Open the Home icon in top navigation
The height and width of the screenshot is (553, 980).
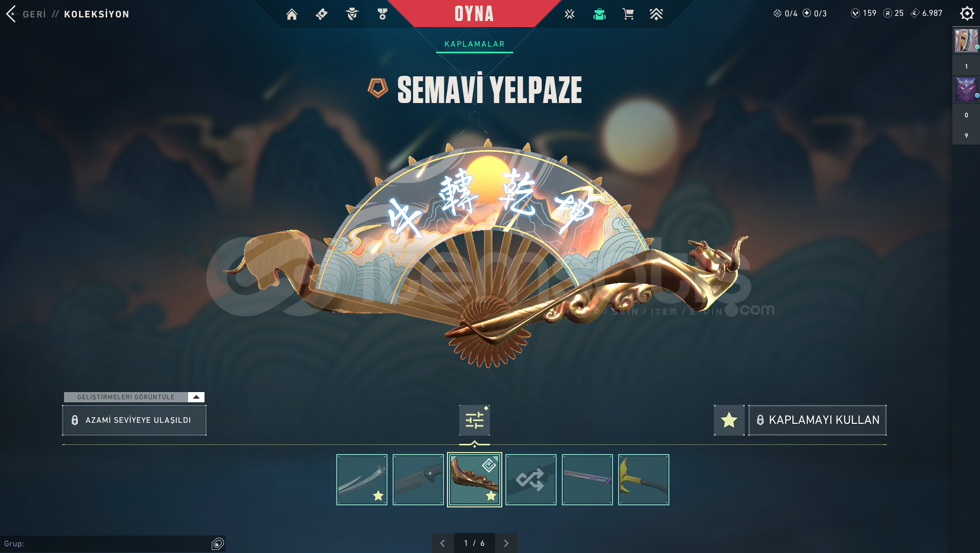pos(292,14)
